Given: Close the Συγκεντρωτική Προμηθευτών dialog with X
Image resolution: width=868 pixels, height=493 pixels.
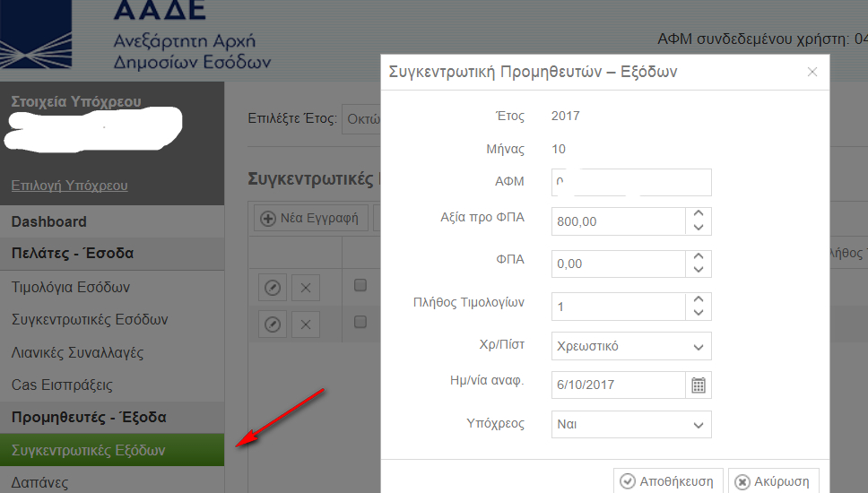Looking at the screenshot, I should 812,73.
